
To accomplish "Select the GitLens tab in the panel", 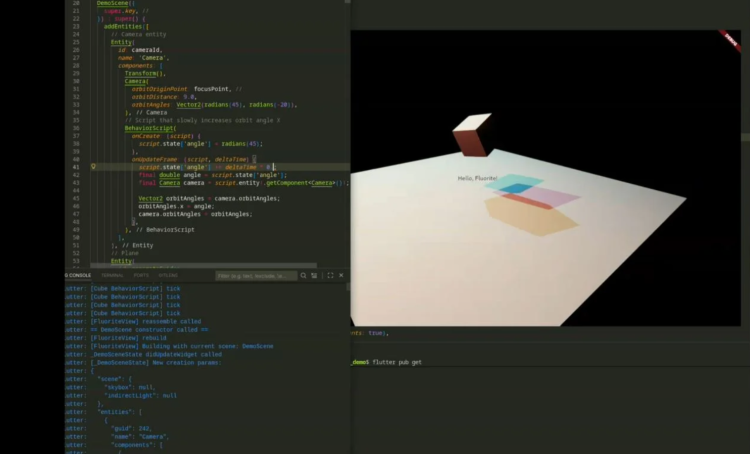I will pos(168,275).
